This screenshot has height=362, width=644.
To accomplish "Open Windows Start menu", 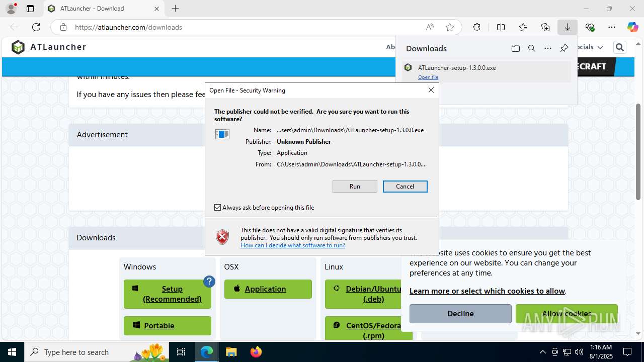I will tap(12, 352).
